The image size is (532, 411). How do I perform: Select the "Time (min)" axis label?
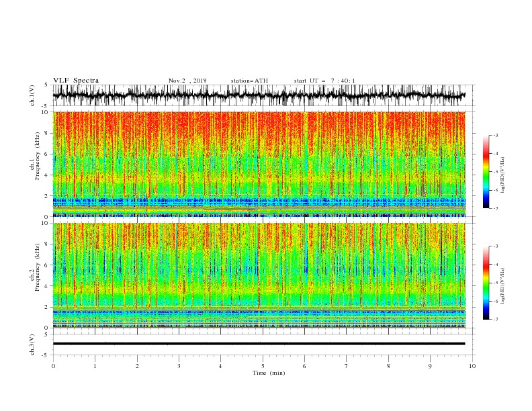tap(269, 373)
